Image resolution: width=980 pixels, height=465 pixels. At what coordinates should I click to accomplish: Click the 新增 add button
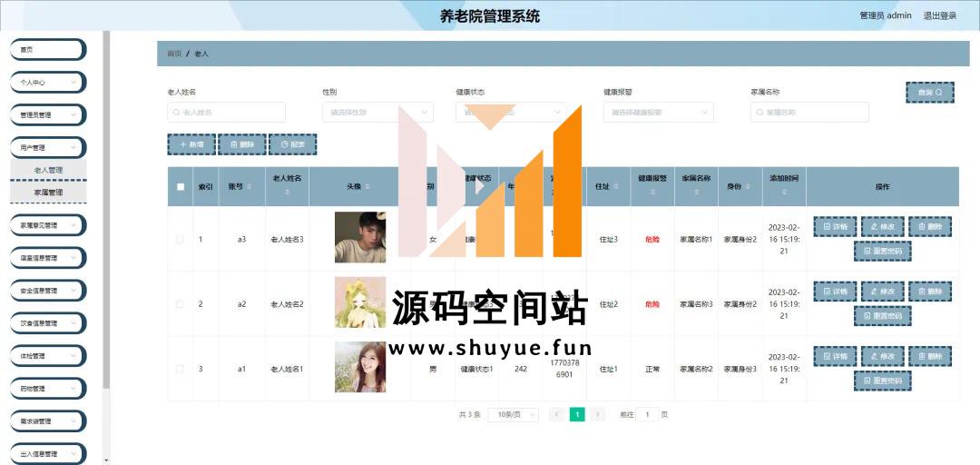(191, 143)
